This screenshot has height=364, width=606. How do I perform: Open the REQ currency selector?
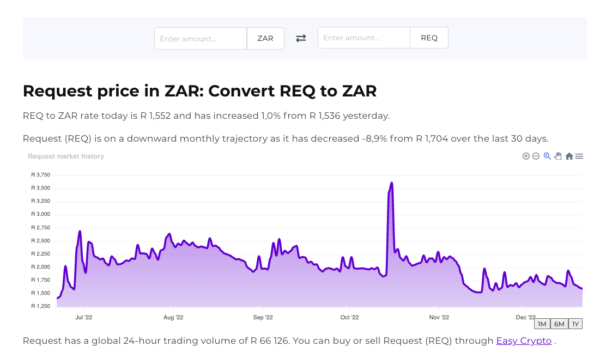coord(429,38)
